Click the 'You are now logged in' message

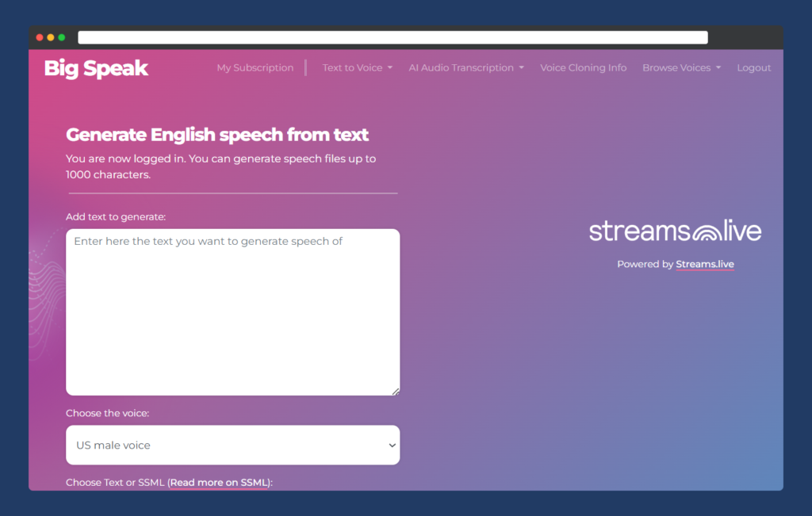[220, 166]
